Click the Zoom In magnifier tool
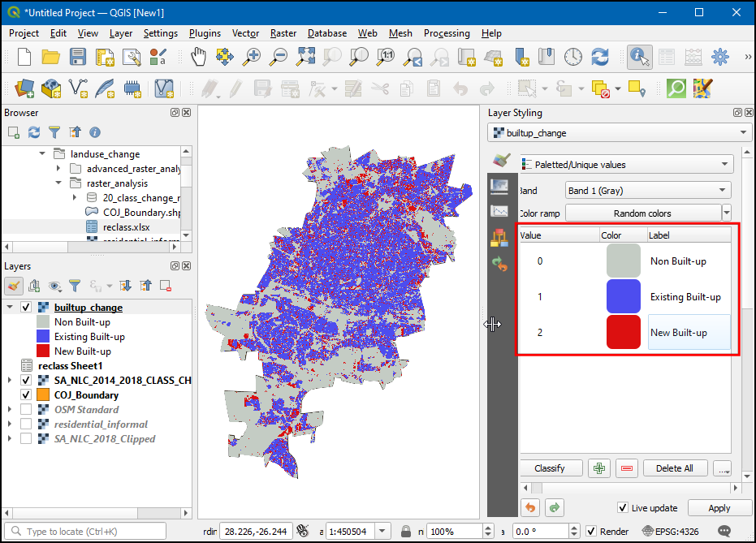The height and width of the screenshot is (543, 756). tap(253, 57)
